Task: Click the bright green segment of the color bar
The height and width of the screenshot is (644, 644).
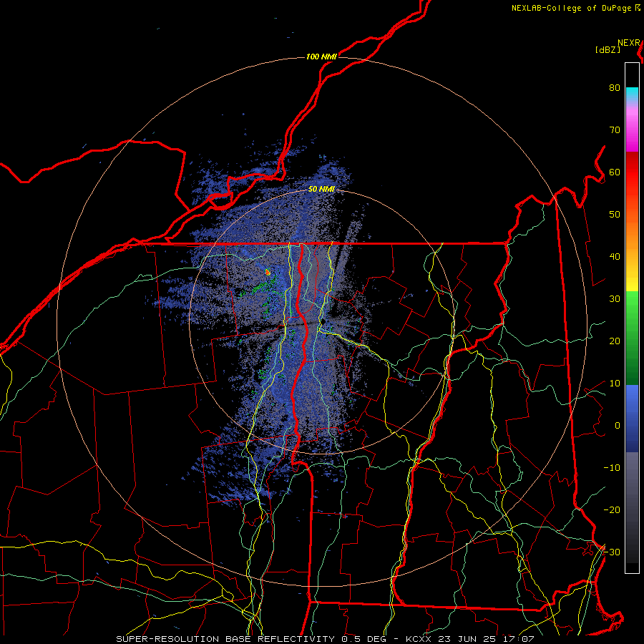Action: (632, 304)
